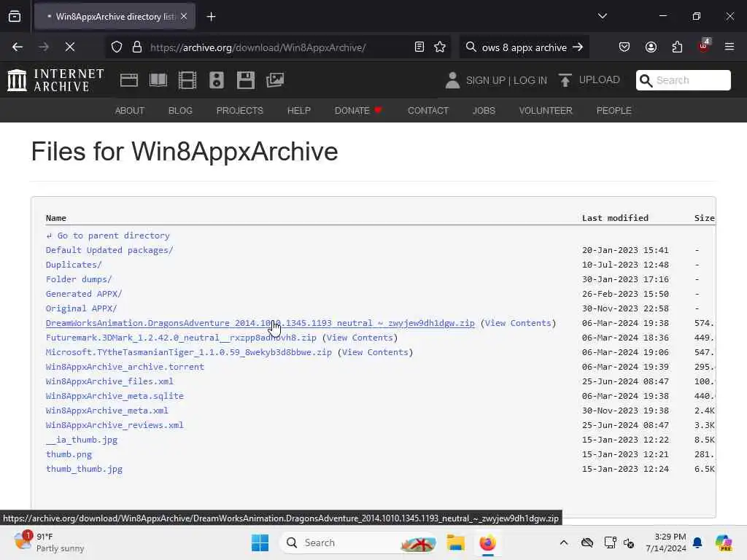747x560 pixels.
Task: Open Default Updated packages folder
Action: [x=109, y=250]
